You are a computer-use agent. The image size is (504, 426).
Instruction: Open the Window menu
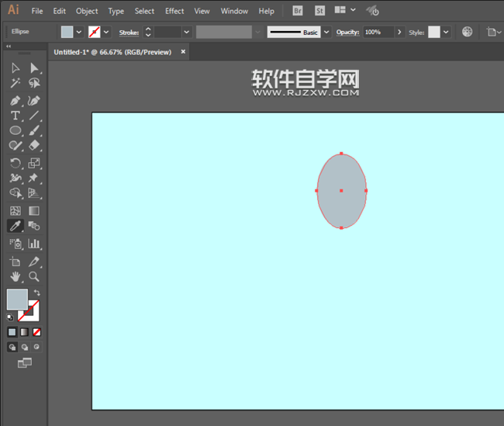pos(234,11)
